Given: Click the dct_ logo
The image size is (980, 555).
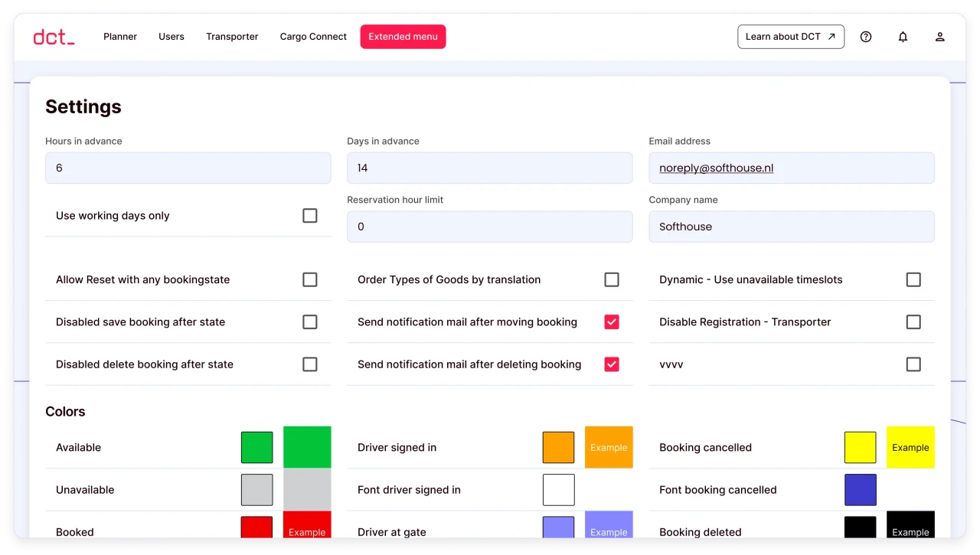Looking at the screenshot, I should [54, 37].
